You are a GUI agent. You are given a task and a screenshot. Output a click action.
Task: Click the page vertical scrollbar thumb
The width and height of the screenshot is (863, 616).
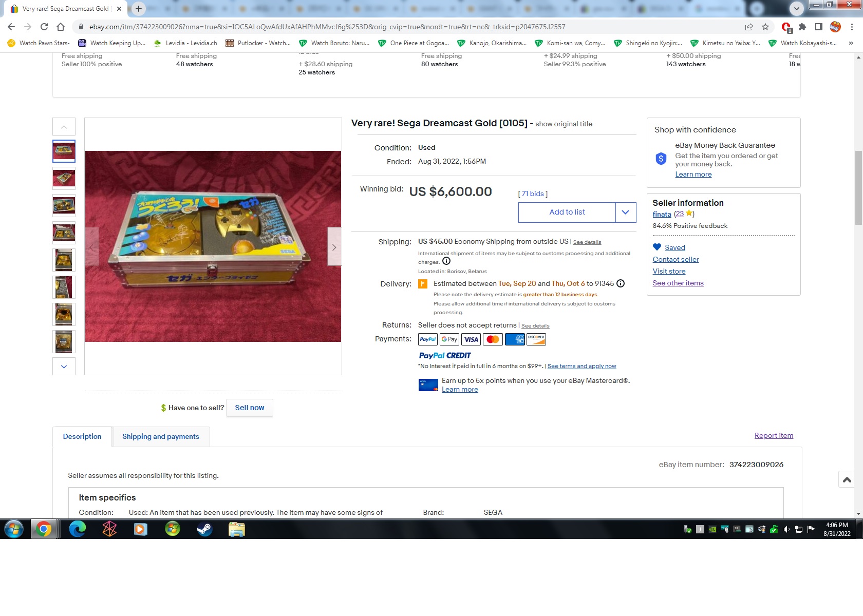858,188
